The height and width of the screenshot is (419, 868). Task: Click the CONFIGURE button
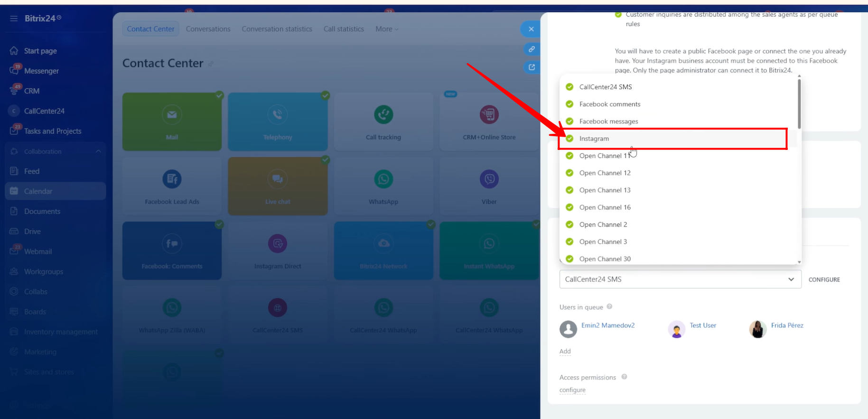click(x=824, y=280)
